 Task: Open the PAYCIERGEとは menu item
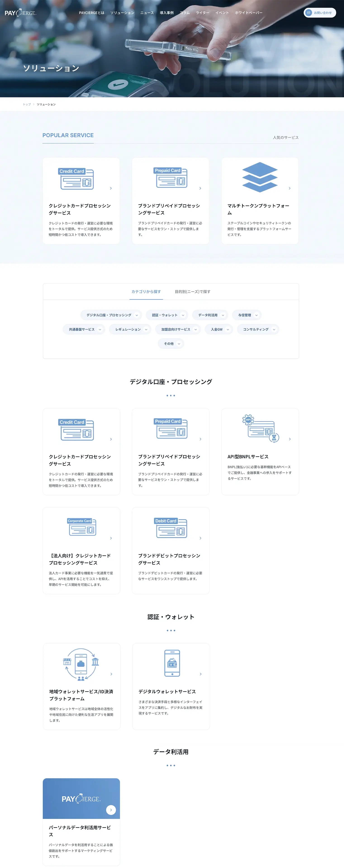click(x=92, y=13)
